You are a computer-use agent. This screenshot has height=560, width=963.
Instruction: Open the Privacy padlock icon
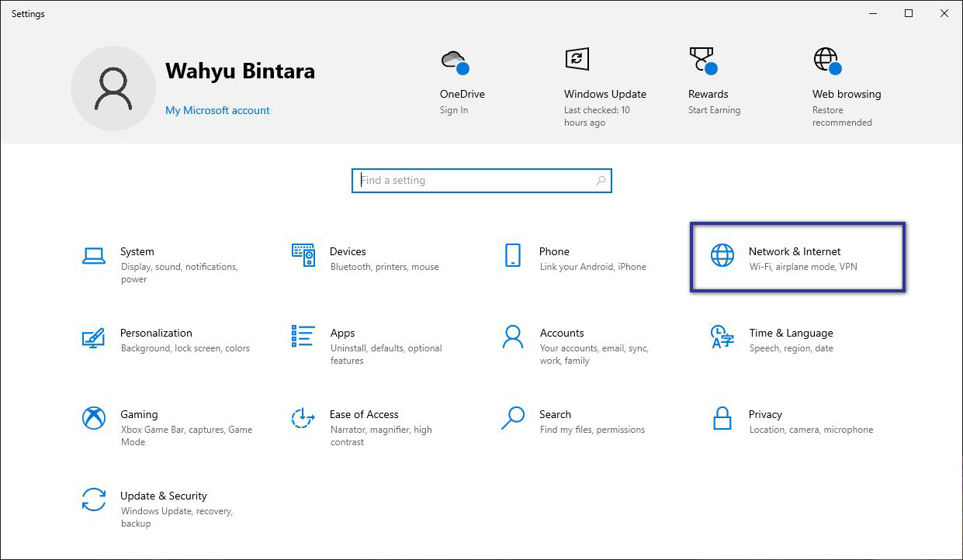722,418
